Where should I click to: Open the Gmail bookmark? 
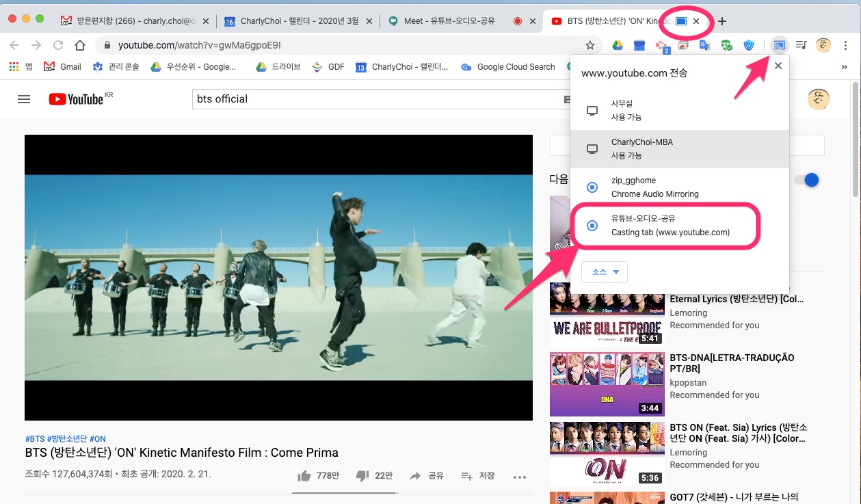[x=62, y=67]
